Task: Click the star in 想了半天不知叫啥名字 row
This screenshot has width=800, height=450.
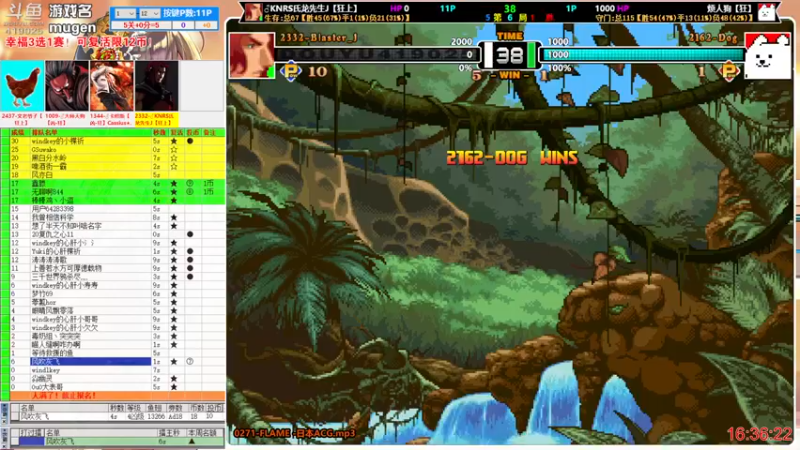Action: pos(174,226)
